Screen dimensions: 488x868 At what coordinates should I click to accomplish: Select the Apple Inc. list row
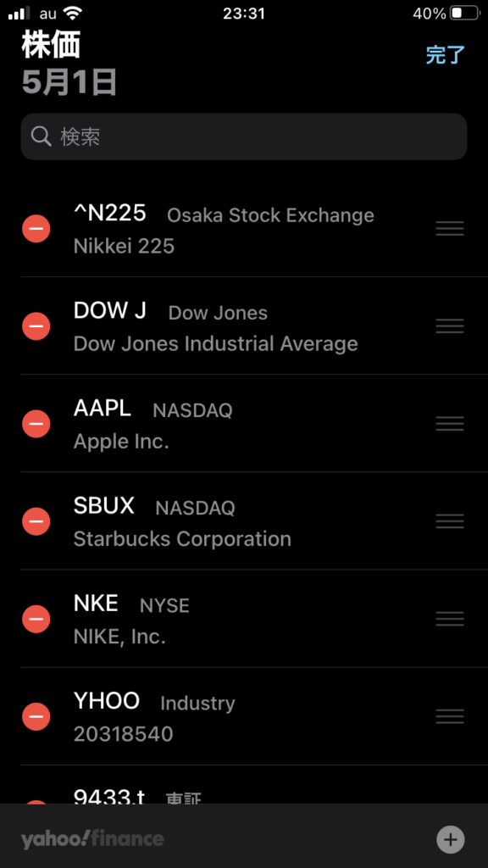pos(244,424)
